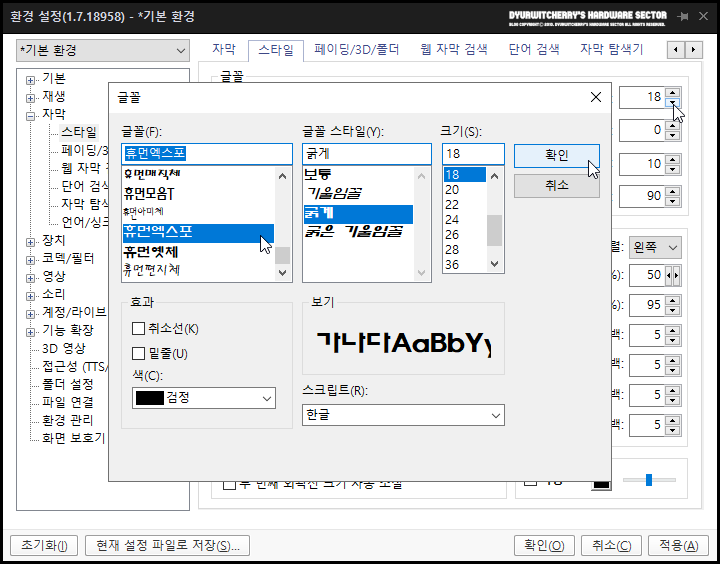Switch to the 자막 탐색기 tab
This screenshot has height=564, width=720.
(612, 49)
